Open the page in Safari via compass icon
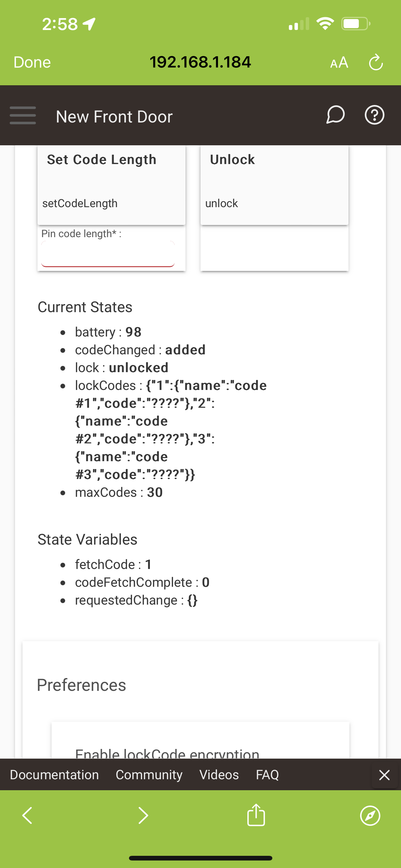The image size is (401, 868). click(x=369, y=816)
